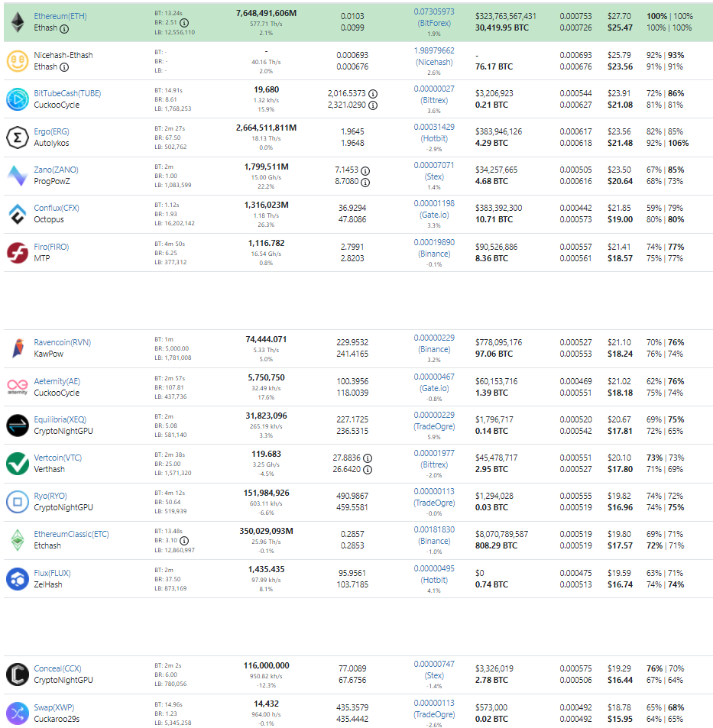Click info icon beside Vertcoin 26.6420
This screenshot has height=728, width=713.
(368, 470)
